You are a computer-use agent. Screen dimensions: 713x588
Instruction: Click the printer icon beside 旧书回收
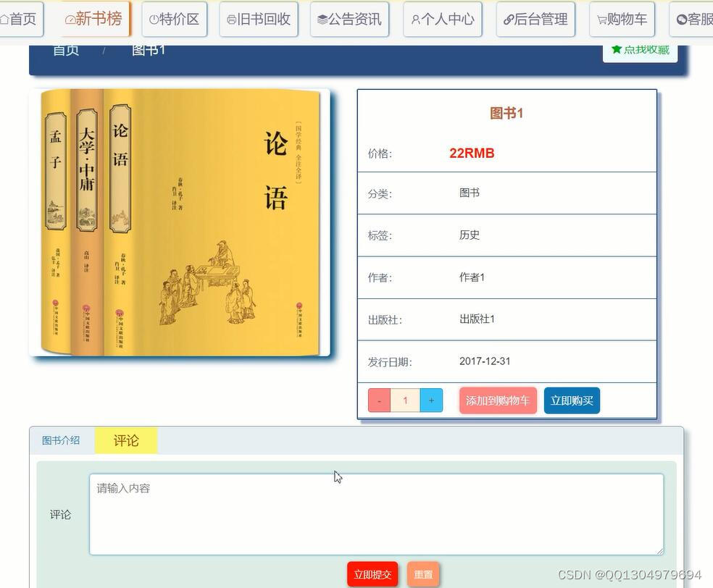231,20
